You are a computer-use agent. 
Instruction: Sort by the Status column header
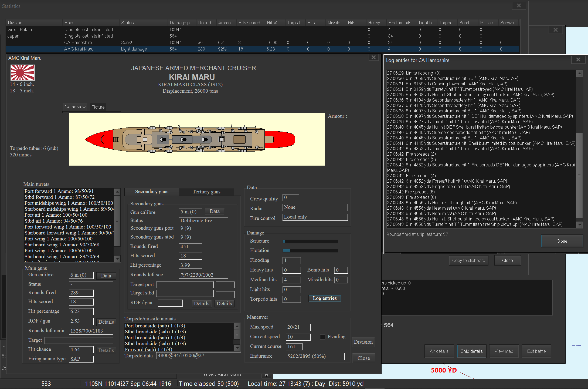pos(144,23)
